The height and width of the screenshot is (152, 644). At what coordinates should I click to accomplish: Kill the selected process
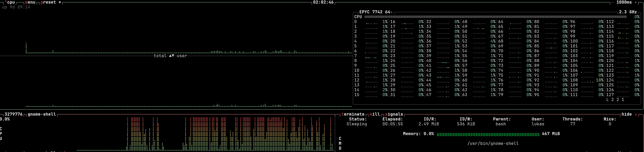click(375, 114)
